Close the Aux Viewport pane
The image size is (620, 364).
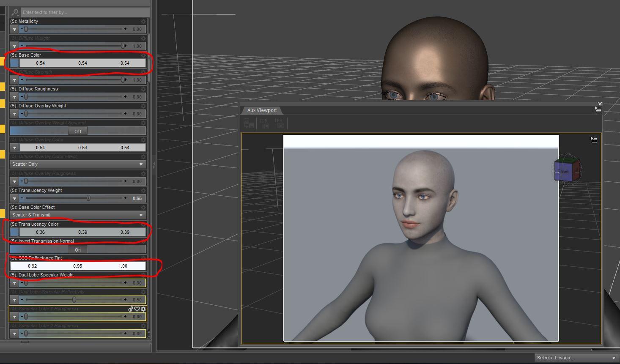(600, 104)
